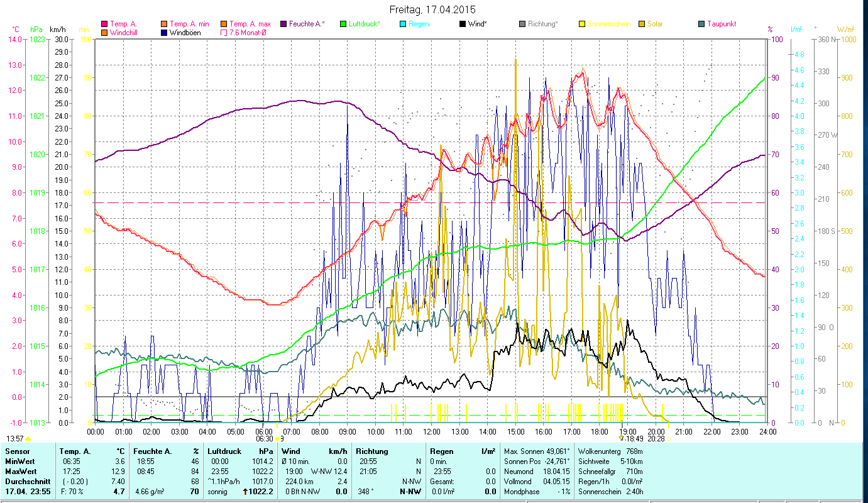The width and height of the screenshot is (868, 503).
Task: Click the 7.6 Monat-Ø outlined legend swatch
Action: (x=224, y=32)
